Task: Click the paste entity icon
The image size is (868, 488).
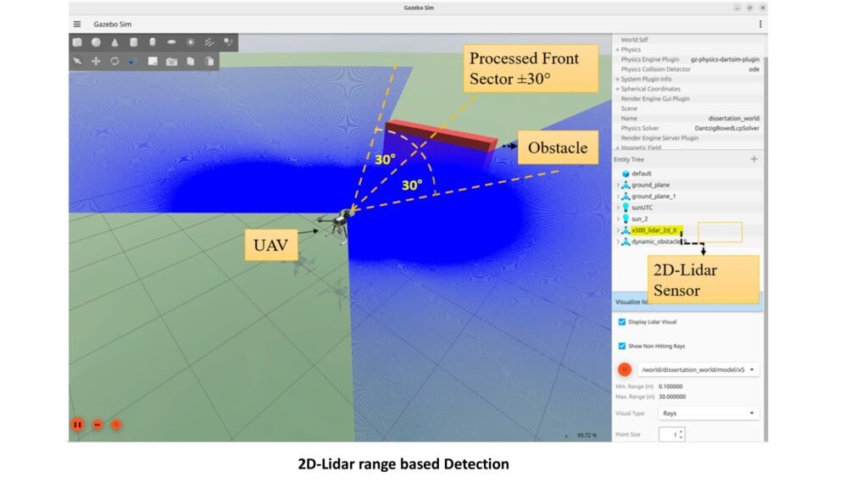Action: coord(209,61)
